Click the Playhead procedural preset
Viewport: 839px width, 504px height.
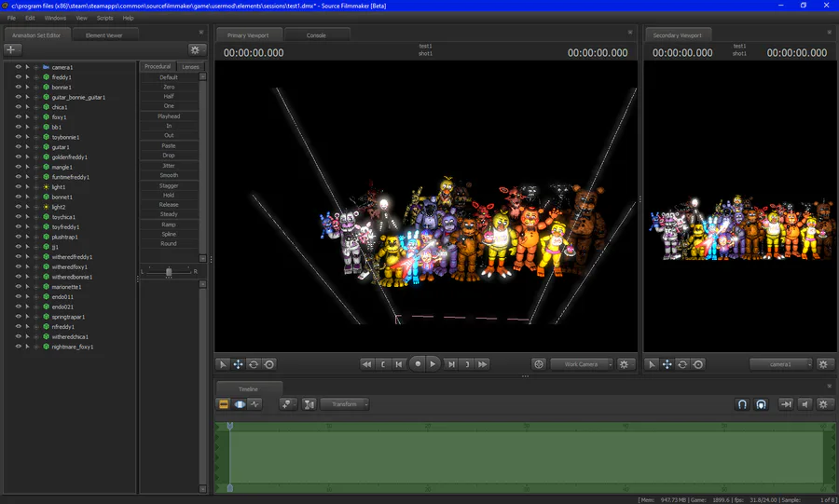coord(169,116)
